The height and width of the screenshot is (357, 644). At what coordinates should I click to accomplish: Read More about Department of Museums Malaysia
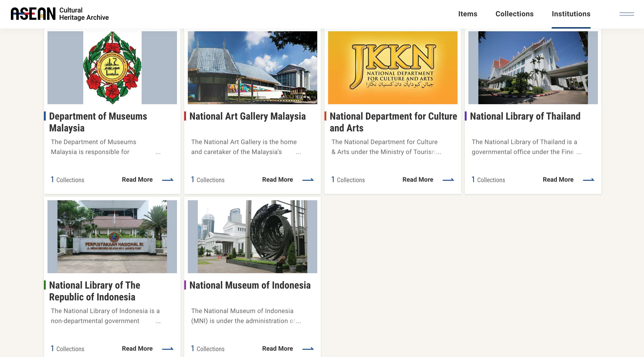(x=137, y=179)
